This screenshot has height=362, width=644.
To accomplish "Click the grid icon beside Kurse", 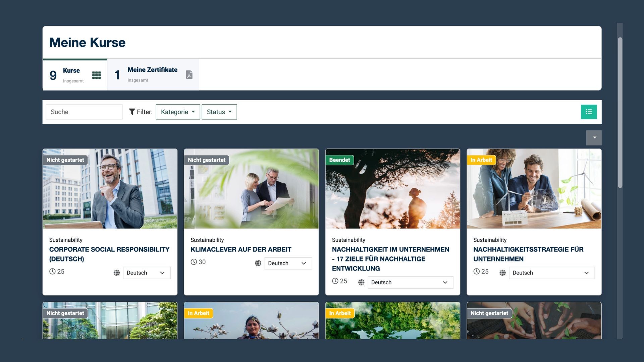I will (97, 75).
